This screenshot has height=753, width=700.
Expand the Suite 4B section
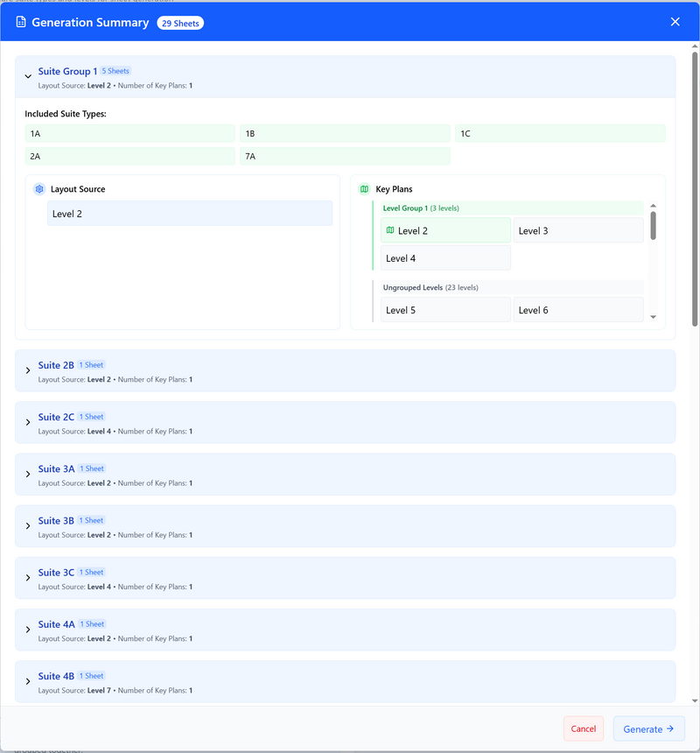[x=28, y=681]
